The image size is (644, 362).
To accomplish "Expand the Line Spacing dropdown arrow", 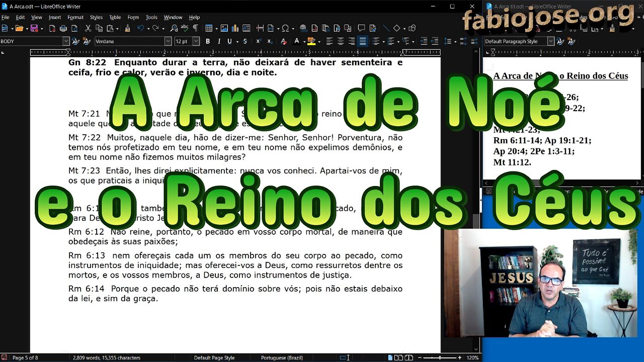I will coord(455,41).
